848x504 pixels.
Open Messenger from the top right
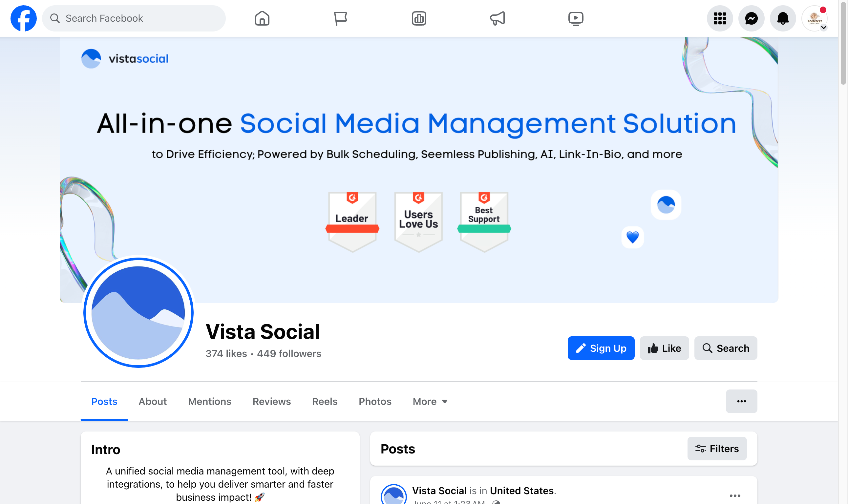point(751,18)
